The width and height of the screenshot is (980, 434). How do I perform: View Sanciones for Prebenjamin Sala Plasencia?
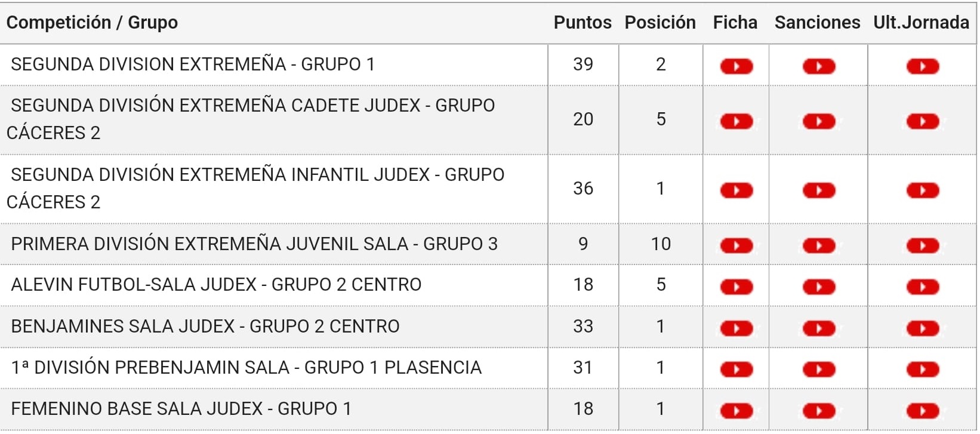click(819, 370)
